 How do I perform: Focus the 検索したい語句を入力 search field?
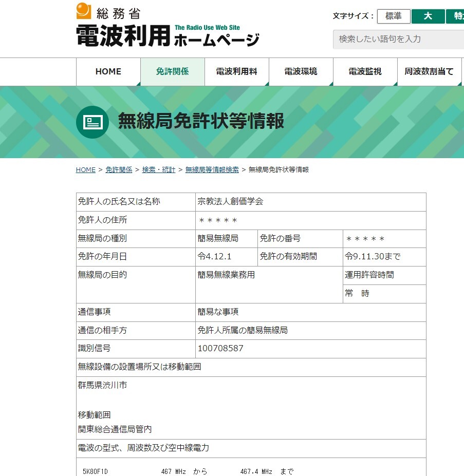click(398, 39)
